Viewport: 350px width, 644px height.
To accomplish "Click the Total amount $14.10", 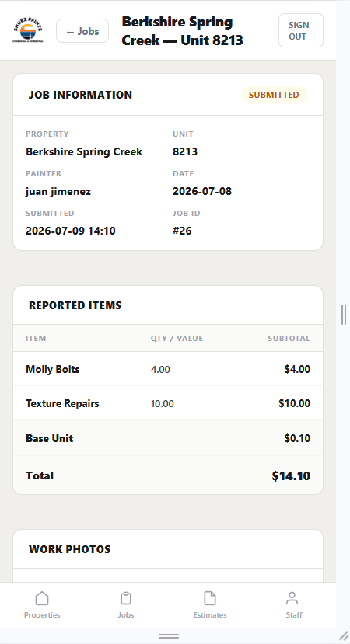I will (x=291, y=475).
